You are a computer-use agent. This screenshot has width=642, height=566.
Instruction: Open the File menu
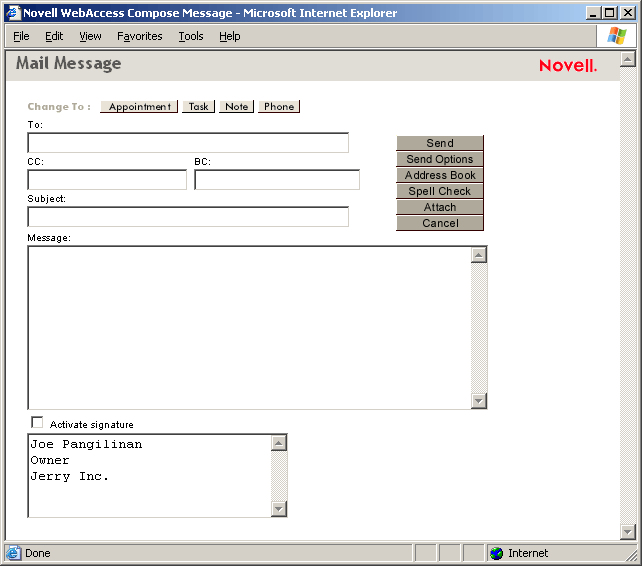tap(21, 36)
